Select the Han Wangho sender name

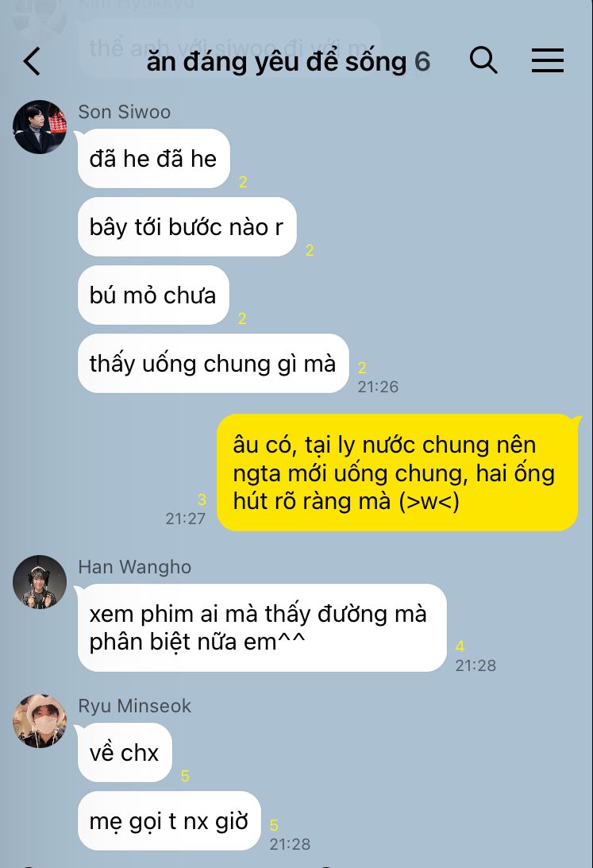[134, 567]
